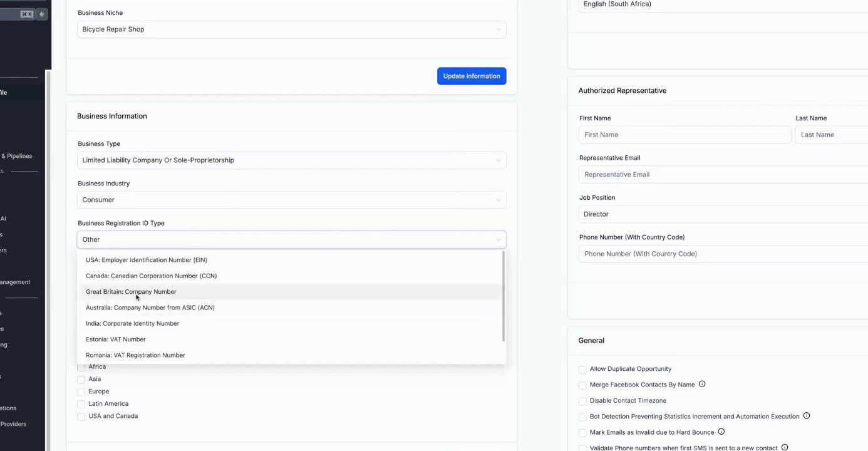Viewport: 868px width, 451px height.
Task: Click info icon next to Hard Bounce option
Action: 721,432
